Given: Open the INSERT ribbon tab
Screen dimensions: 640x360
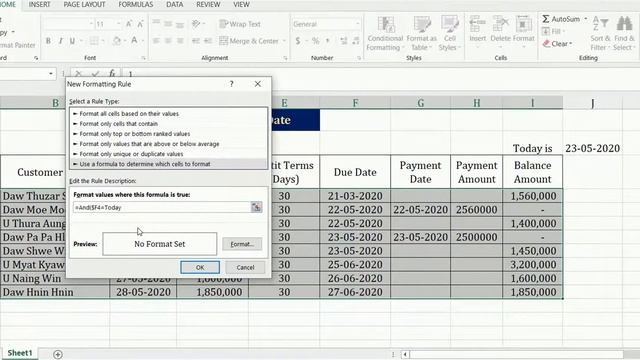Looking at the screenshot, I should [x=40, y=4].
